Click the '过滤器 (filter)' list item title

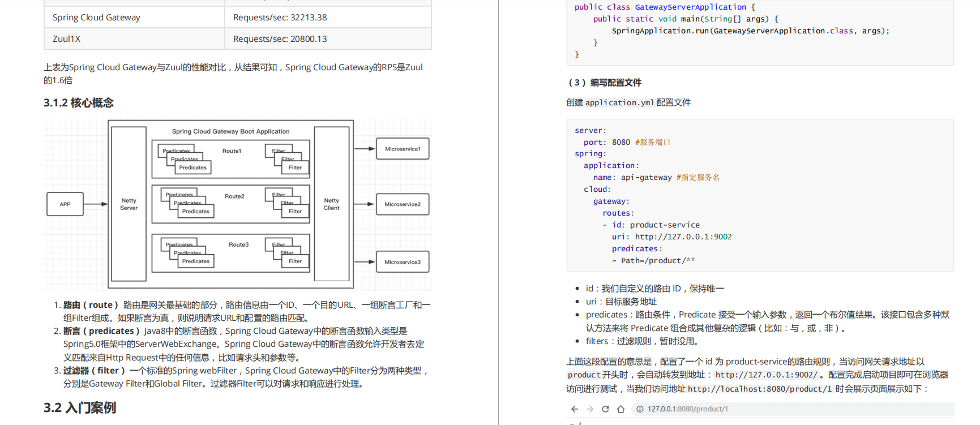click(x=94, y=371)
